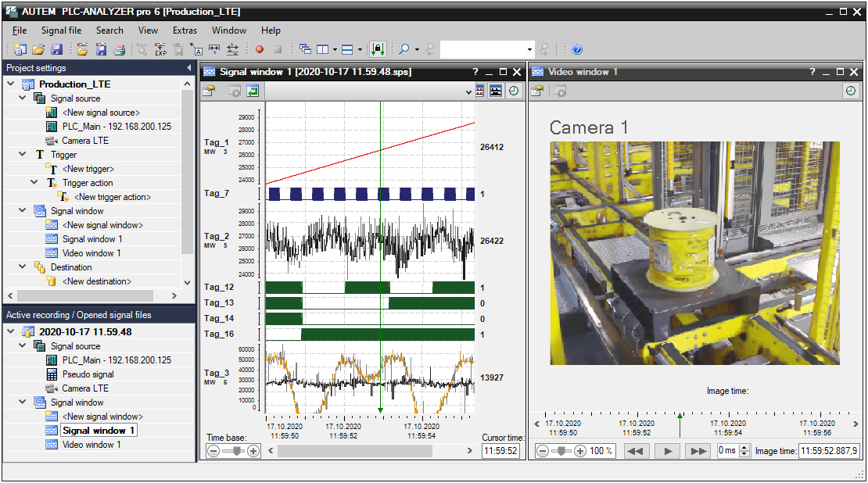This screenshot has width=868, height=483.
Task: Open the search magnifier icon in the toolbar
Action: (406, 48)
